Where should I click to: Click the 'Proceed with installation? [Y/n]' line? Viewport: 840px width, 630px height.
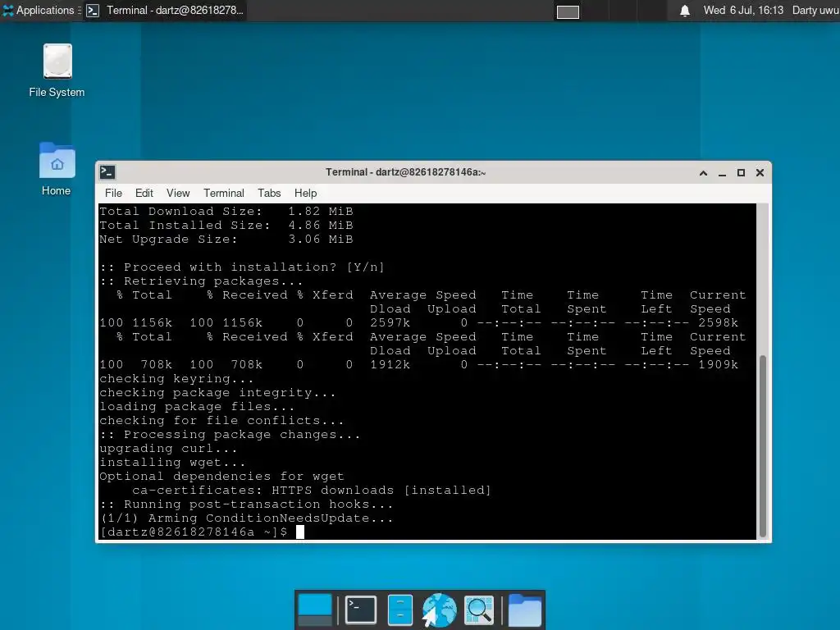point(242,267)
